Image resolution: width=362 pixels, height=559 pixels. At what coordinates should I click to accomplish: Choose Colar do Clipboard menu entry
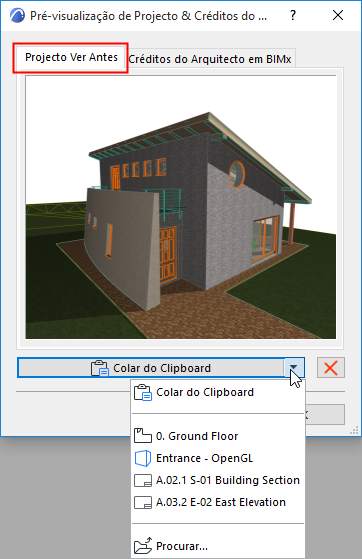pyautogui.click(x=218, y=393)
